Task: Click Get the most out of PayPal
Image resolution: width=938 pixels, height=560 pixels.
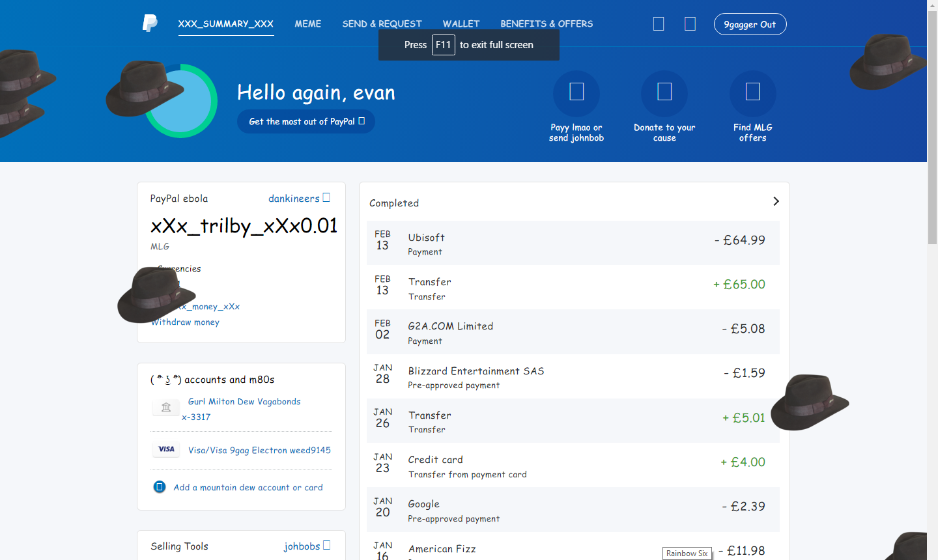Action: [306, 122]
